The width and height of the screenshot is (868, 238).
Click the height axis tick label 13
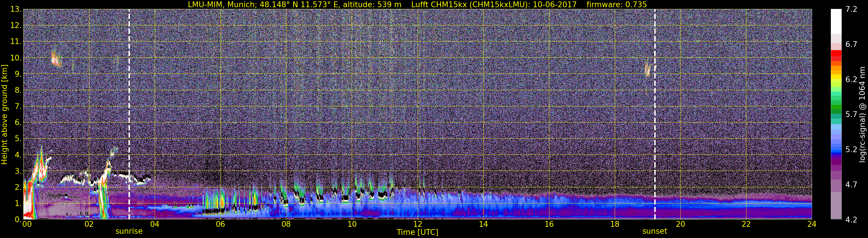[16, 10]
